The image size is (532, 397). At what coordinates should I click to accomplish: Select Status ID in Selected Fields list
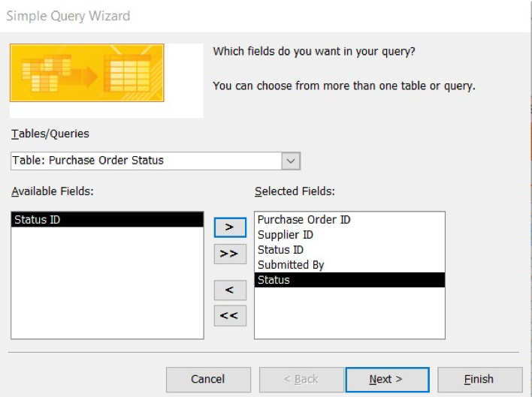pyautogui.click(x=349, y=250)
